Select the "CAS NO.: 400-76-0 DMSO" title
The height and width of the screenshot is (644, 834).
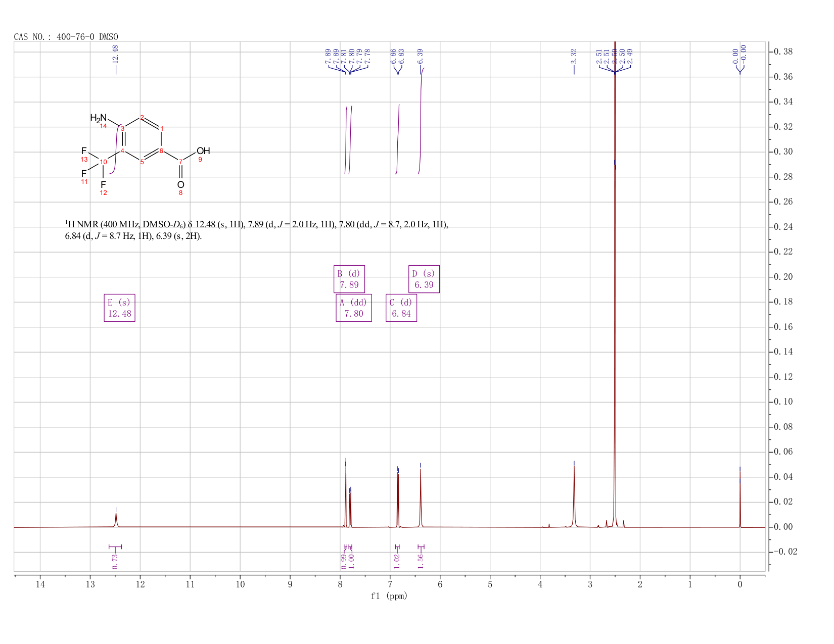66,37
